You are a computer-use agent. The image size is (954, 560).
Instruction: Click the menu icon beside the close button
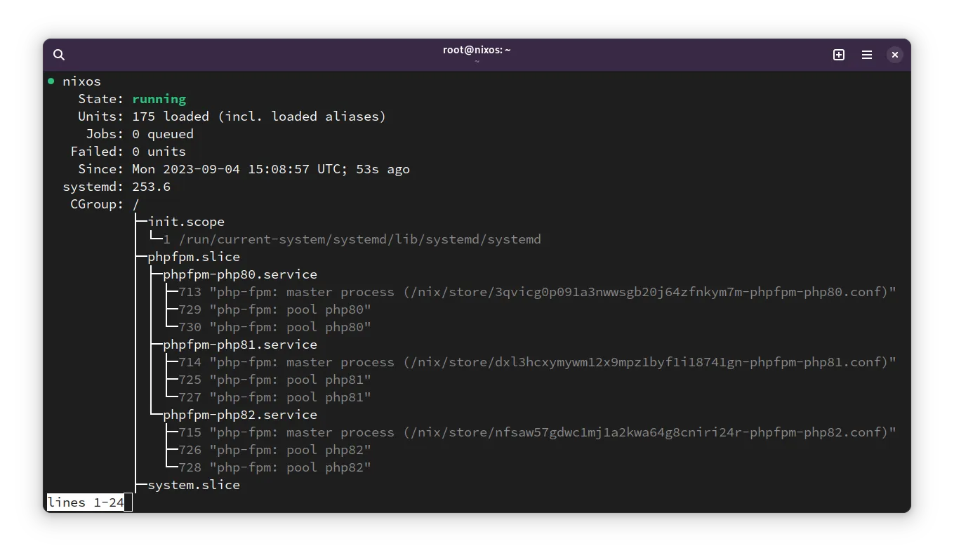[x=866, y=54]
